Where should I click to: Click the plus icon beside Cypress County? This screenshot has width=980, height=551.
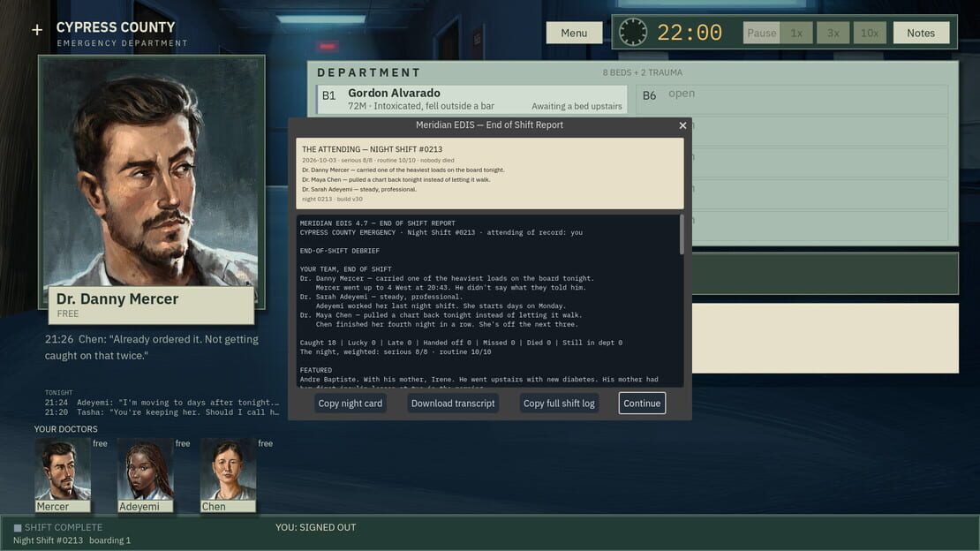(37, 29)
